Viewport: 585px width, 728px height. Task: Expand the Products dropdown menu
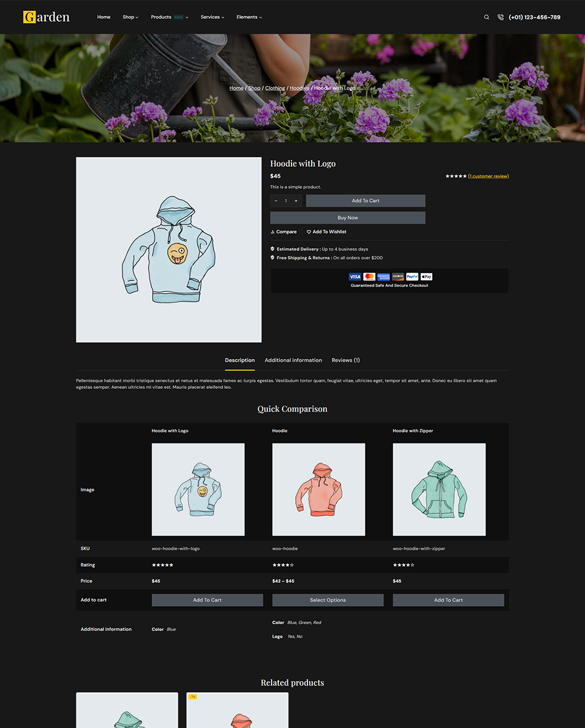coord(169,17)
